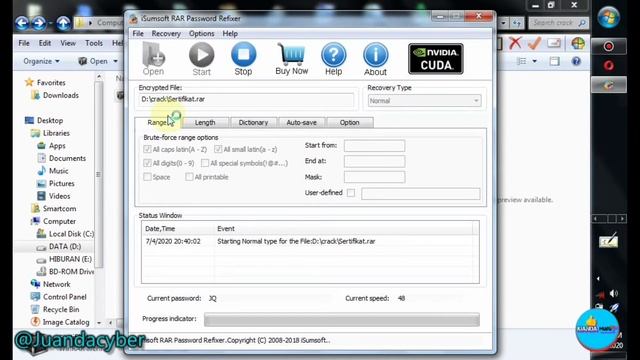
Task: Open the File menu in iSumsoft
Action: [138, 33]
